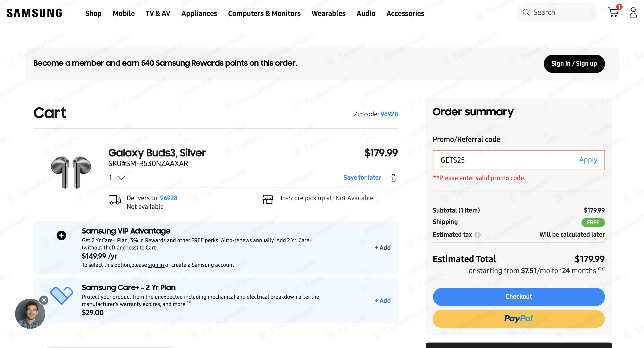Click the sign in link under VIP Advantage

tap(156, 265)
